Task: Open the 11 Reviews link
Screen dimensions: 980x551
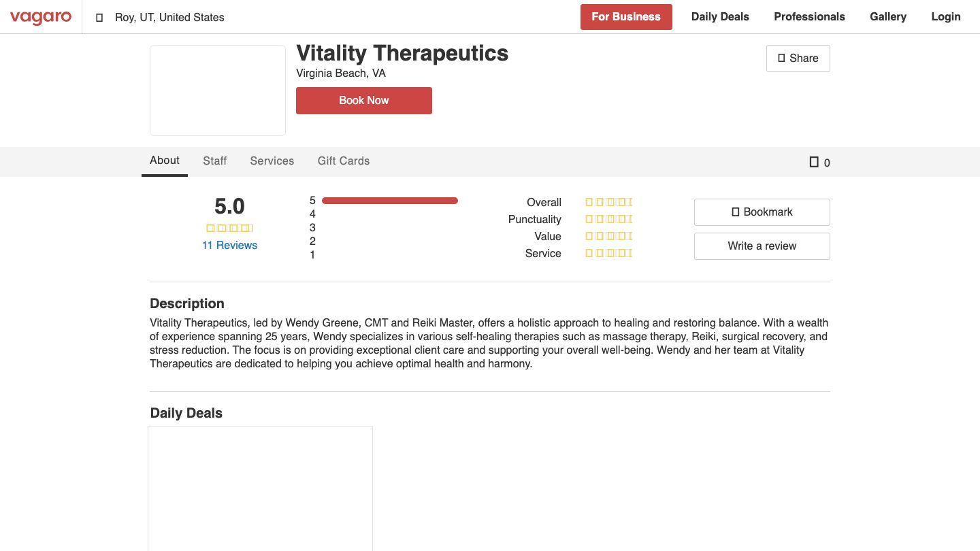Action: 229,245
